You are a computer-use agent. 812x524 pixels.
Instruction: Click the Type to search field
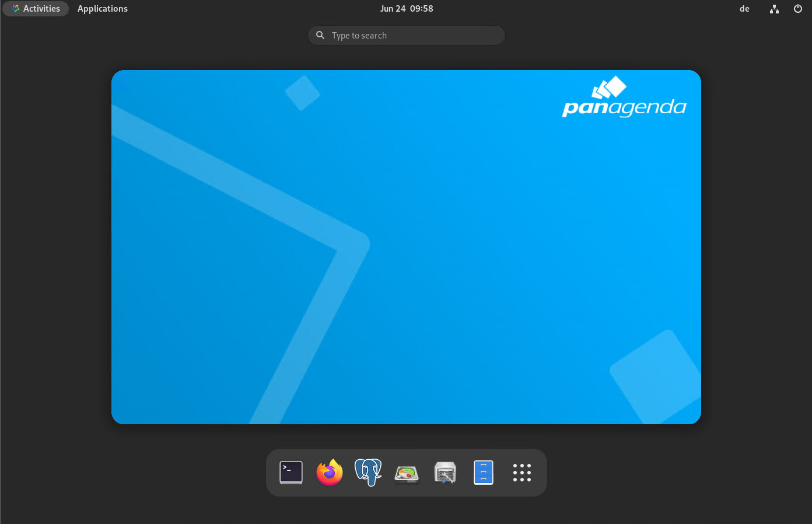coord(407,36)
